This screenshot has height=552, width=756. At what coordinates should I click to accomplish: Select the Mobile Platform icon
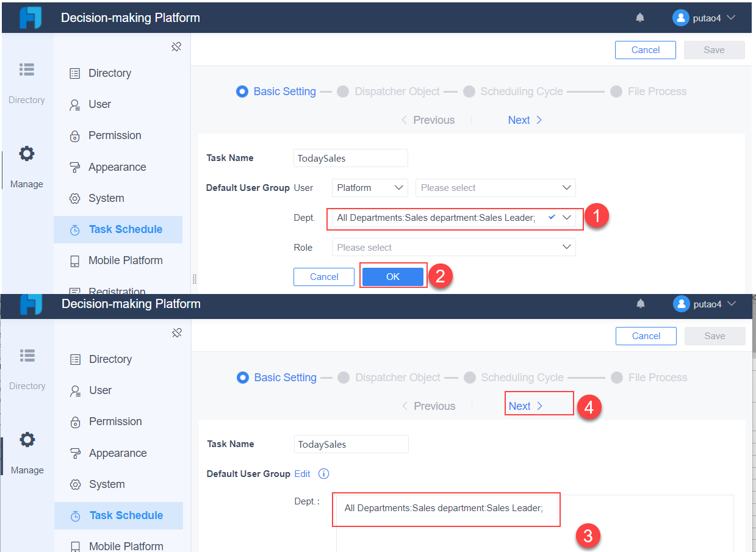pos(76,260)
